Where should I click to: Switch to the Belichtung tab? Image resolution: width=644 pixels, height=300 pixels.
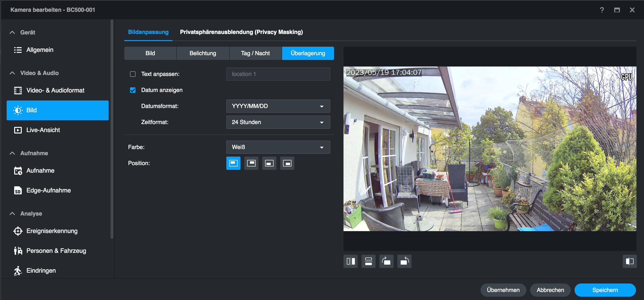(202, 53)
